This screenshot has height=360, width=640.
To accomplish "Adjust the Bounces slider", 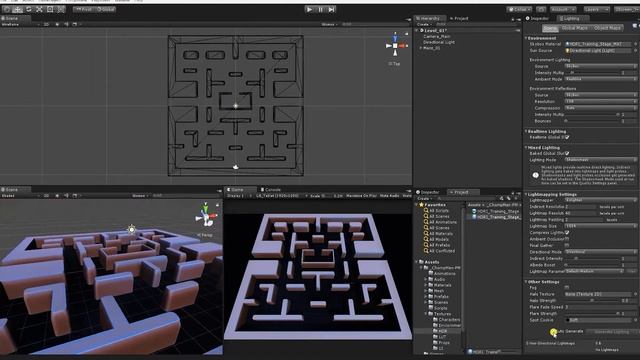I will (x=593, y=121).
